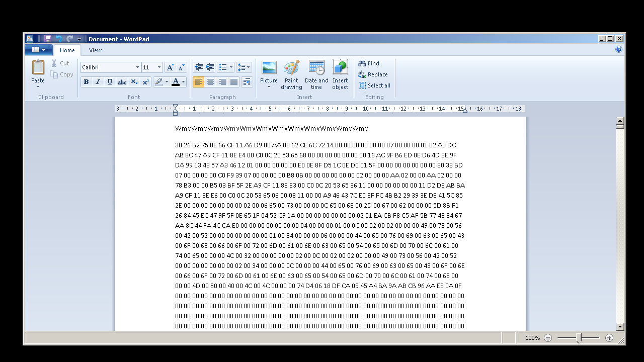Open the highlight color dropdown arrow
This screenshot has height=362, width=644.
[167, 82]
